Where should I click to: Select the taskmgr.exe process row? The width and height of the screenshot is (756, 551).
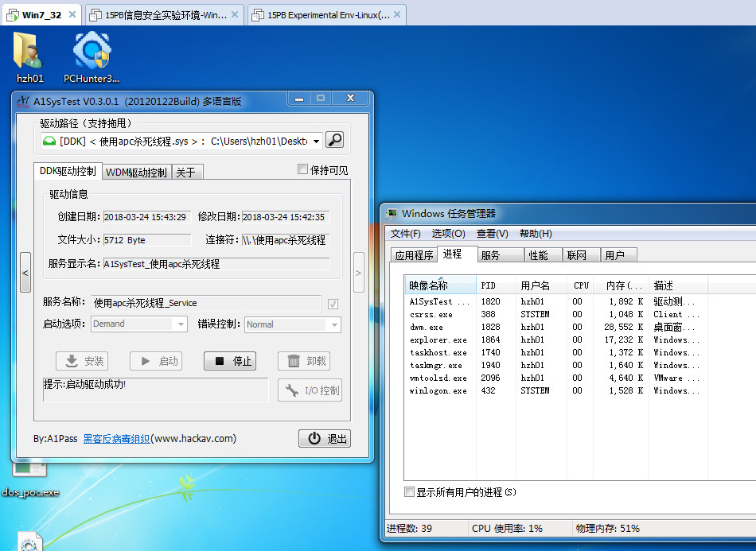coord(556,365)
